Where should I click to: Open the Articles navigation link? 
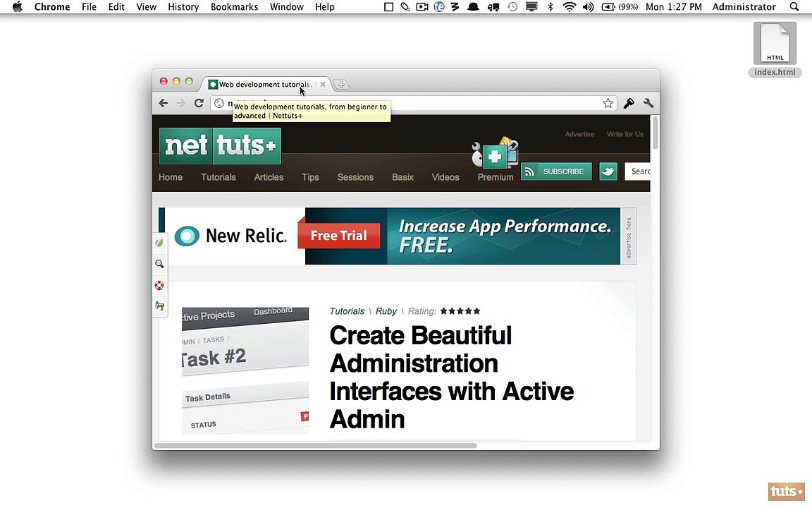pyautogui.click(x=269, y=177)
